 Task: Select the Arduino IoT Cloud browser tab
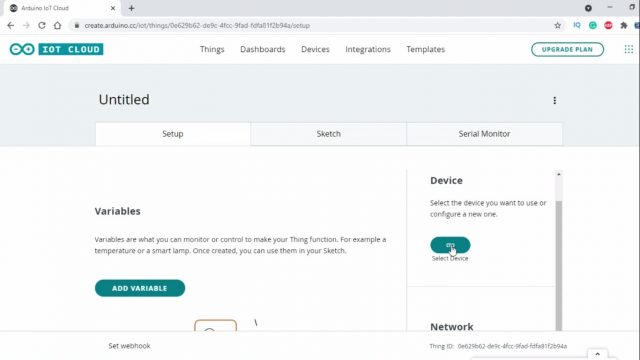(63, 8)
